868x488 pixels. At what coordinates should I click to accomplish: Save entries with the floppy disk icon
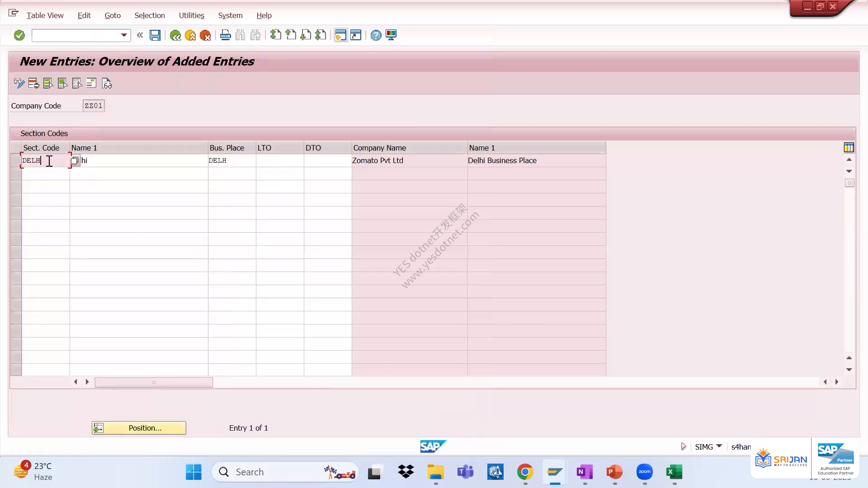pos(155,35)
